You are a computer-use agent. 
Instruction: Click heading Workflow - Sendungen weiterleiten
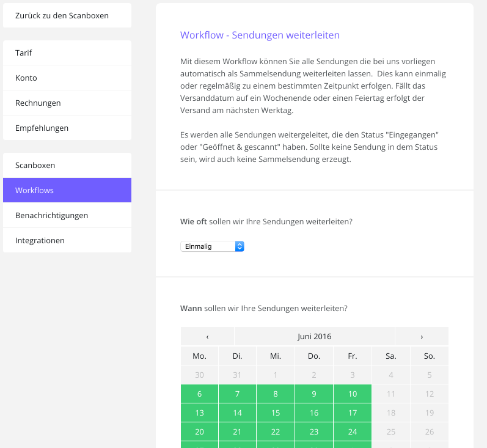coord(260,35)
